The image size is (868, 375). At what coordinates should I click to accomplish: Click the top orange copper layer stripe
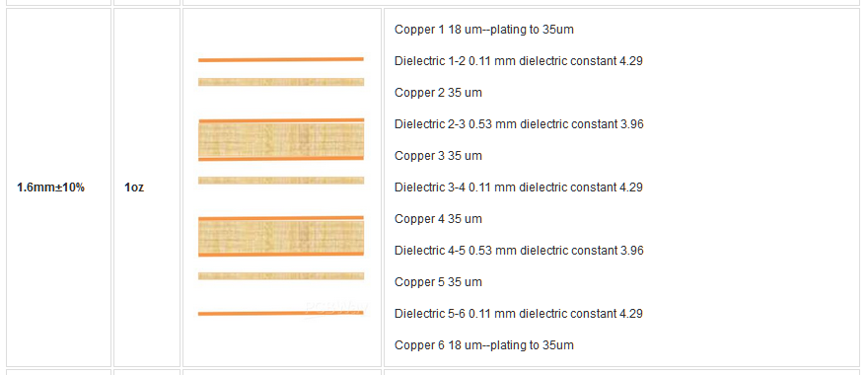(x=281, y=59)
